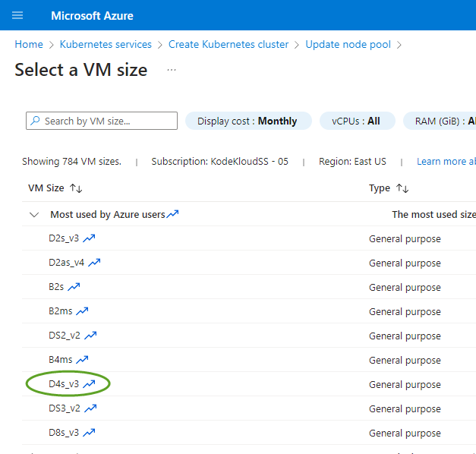Open the Display cost Monthly filter
Image resolution: width=476 pixels, height=454 pixels.
click(x=247, y=121)
